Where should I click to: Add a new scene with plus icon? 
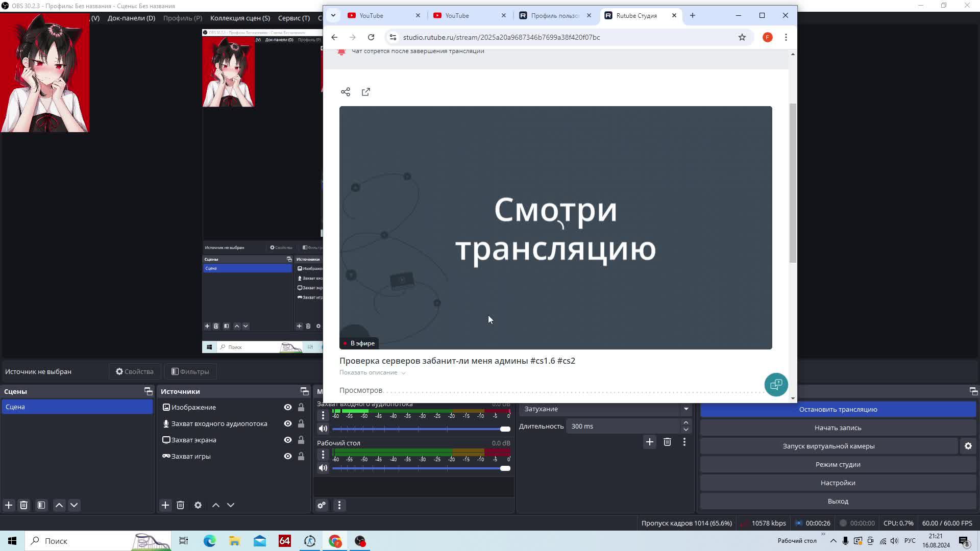[x=9, y=505]
